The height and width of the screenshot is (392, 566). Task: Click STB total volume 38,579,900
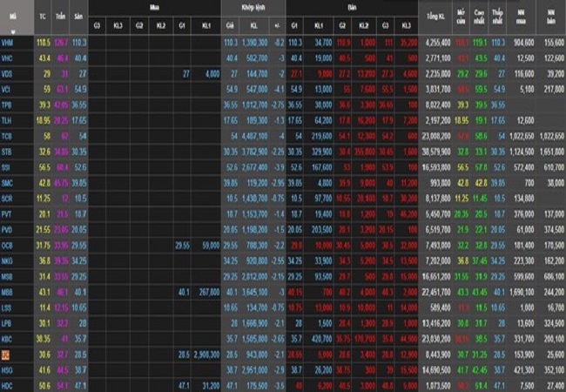(436, 152)
